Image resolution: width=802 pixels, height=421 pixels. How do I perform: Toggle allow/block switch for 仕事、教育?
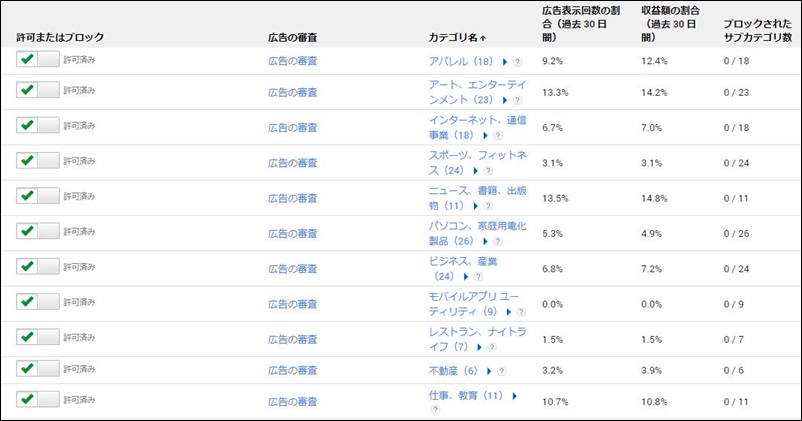pos(38,401)
